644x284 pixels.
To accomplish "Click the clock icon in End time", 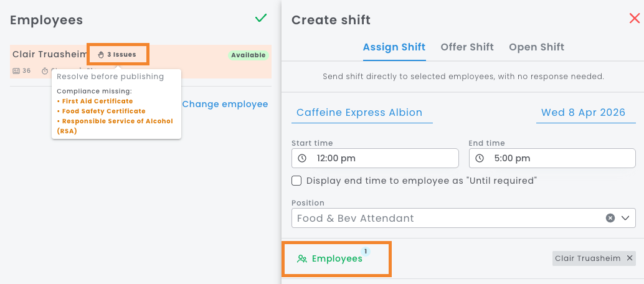I will (x=479, y=158).
